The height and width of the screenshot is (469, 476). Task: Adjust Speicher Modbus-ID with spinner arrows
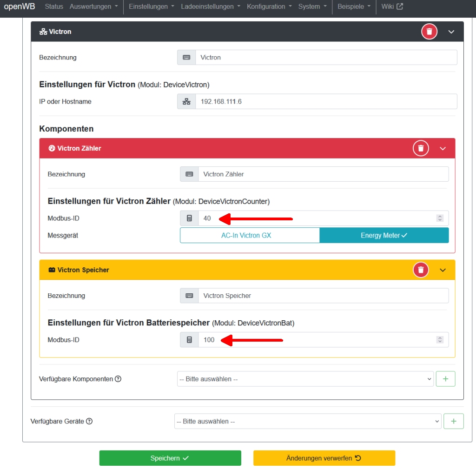click(x=440, y=340)
